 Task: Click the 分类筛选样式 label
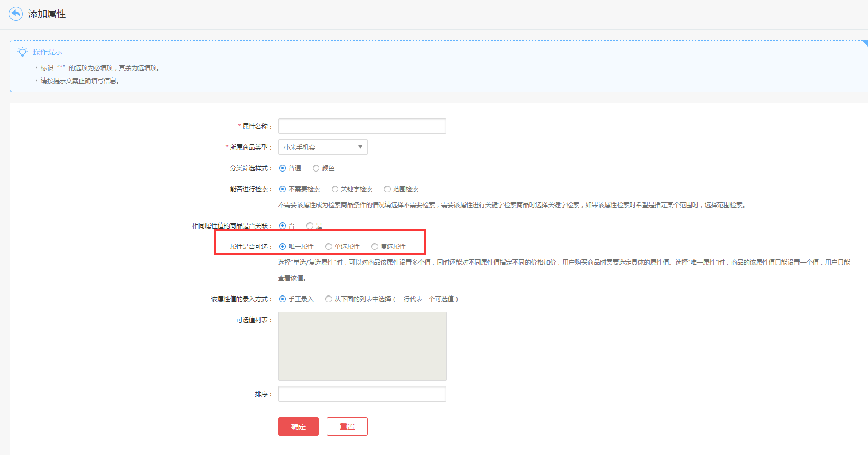click(x=251, y=168)
